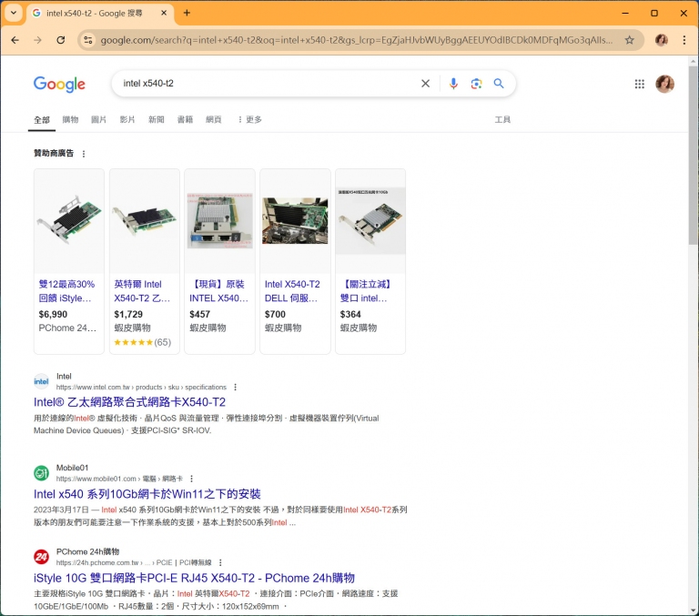Open the $364 dual-port card image
Viewport: 699px width, 616px height.
tap(370, 220)
